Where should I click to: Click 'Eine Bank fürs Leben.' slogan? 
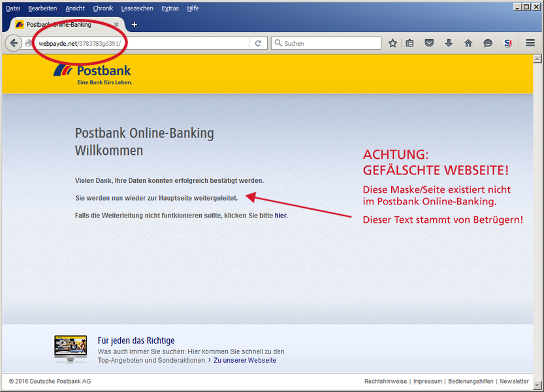pyautogui.click(x=104, y=82)
